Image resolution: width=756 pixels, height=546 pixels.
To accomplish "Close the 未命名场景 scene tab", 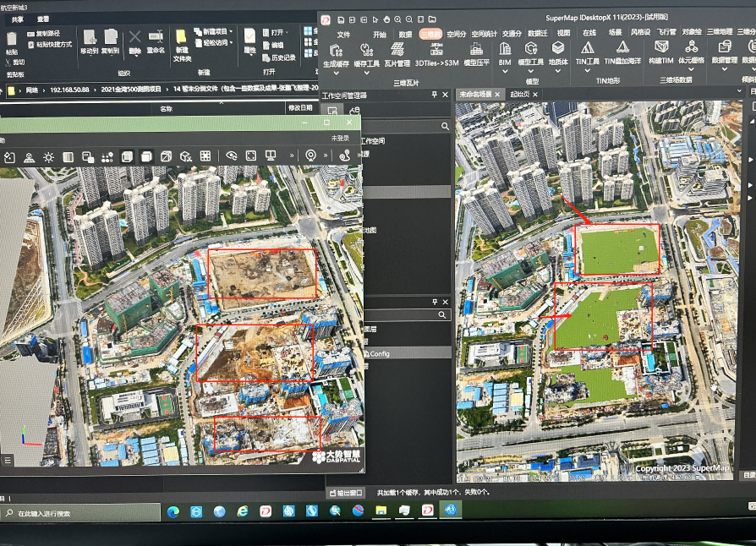I will tap(497, 95).
